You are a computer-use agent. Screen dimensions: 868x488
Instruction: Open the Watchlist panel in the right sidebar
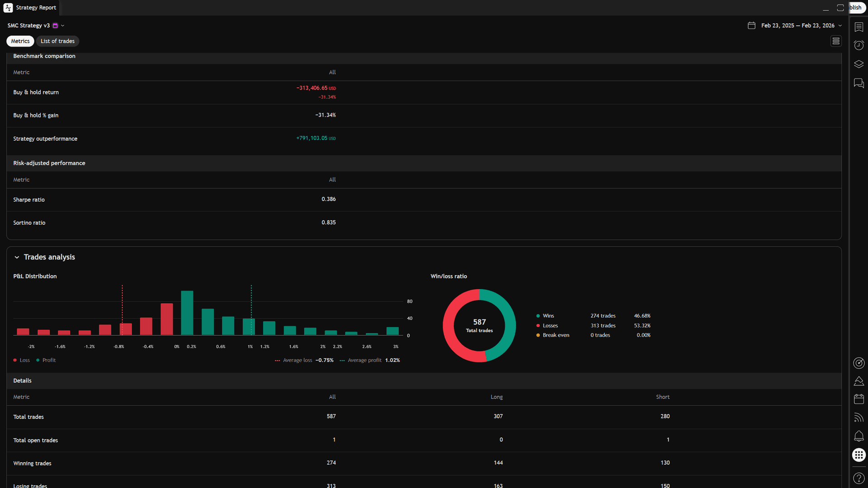(x=859, y=27)
